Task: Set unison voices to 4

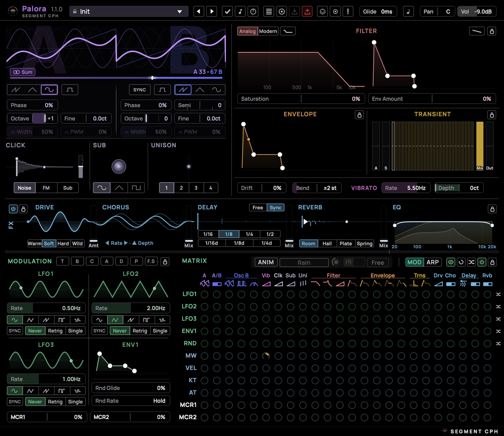Action: (211, 188)
